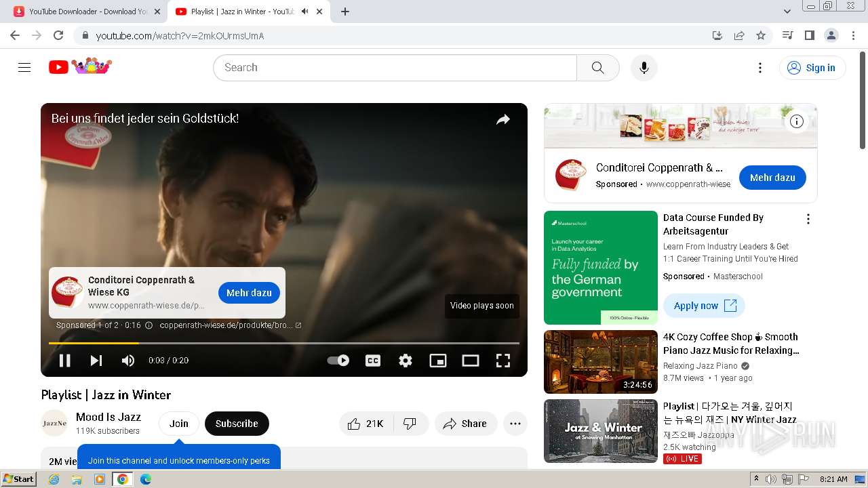This screenshot has width=868, height=488.
Task: Open the Mood Is Jazz channel avatar
Action: pyautogui.click(x=54, y=423)
